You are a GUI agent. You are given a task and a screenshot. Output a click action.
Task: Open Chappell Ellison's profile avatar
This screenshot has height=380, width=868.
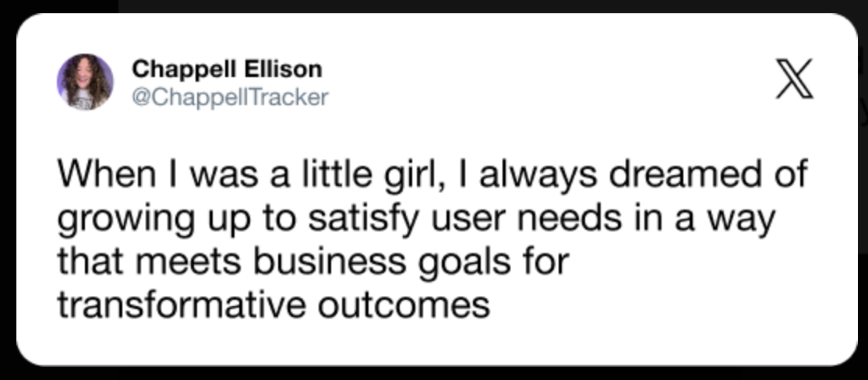tap(85, 82)
